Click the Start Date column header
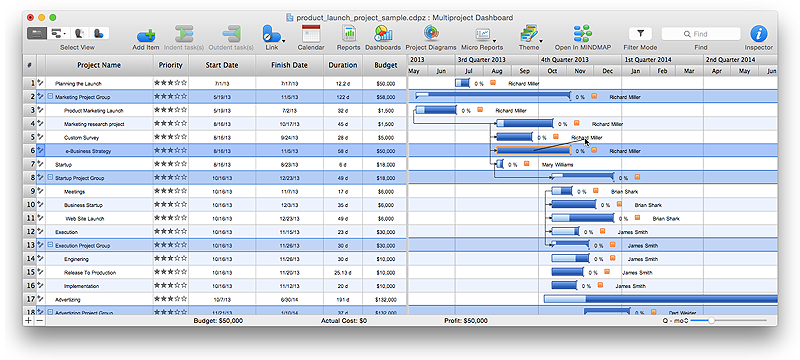Image resolution: width=800 pixels, height=360 pixels. click(222, 65)
